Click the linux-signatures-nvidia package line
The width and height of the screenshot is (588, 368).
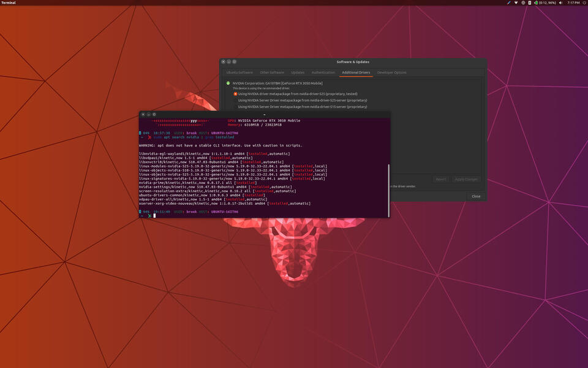[x=232, y=178]
